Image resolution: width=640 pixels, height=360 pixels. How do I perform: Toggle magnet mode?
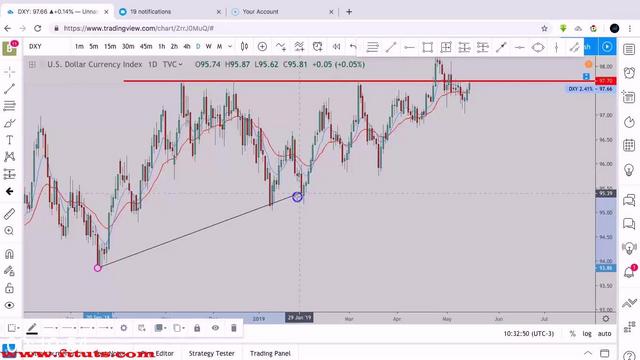(x=9, y=254)
